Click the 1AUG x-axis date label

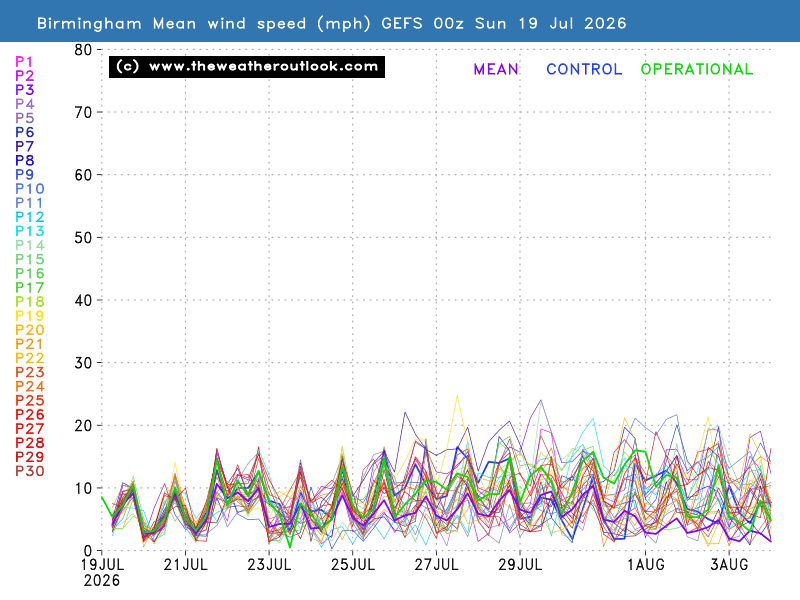(646, 565)
